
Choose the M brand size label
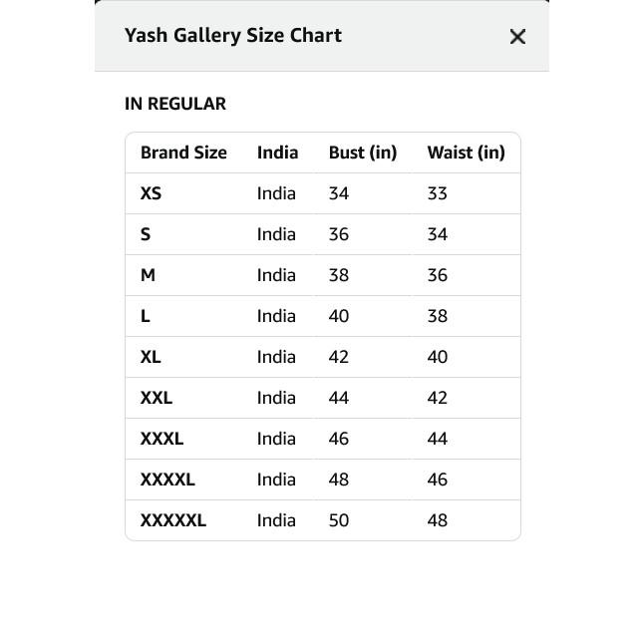(x=148, y=275)
